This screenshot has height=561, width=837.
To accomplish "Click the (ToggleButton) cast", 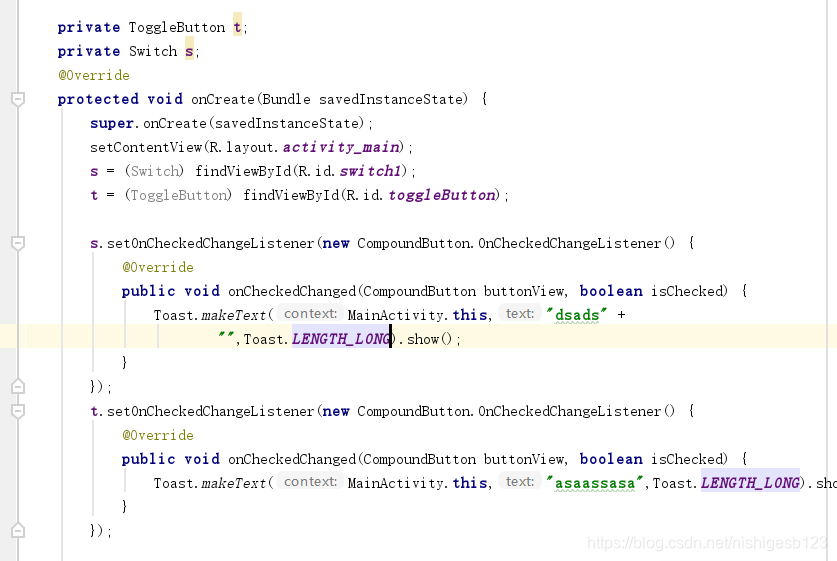I will [178, 195].
